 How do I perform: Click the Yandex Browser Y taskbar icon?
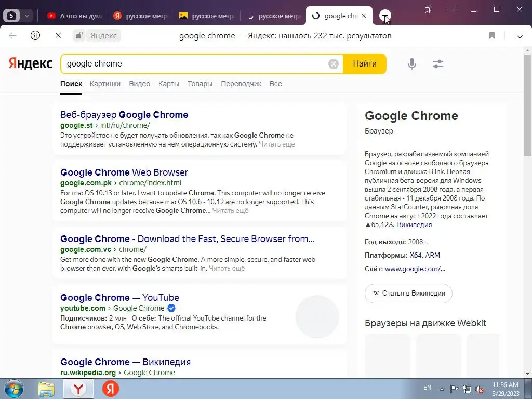tap(78, 389)
